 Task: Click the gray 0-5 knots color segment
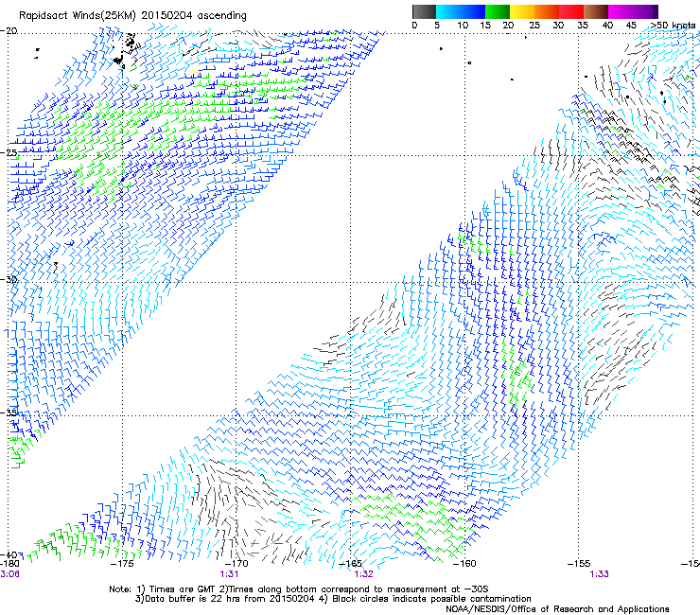(x=424, y=11)
